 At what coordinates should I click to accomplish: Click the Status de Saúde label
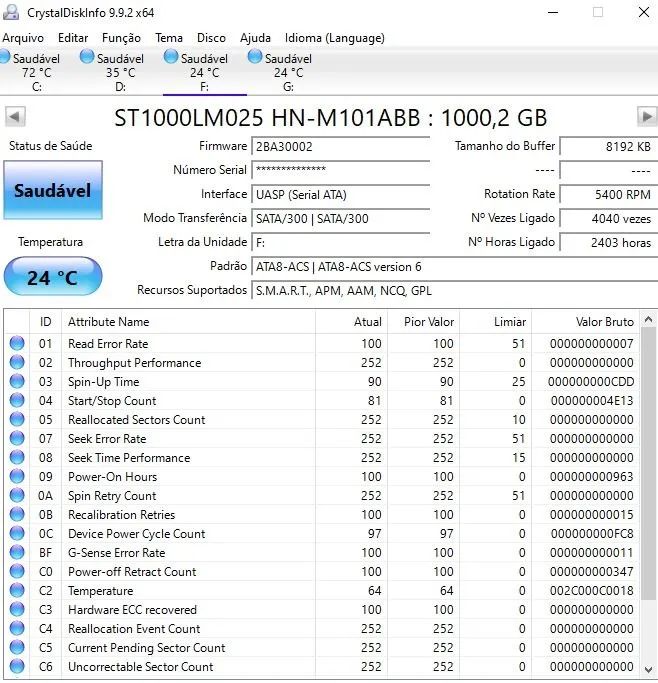point(51,145)
